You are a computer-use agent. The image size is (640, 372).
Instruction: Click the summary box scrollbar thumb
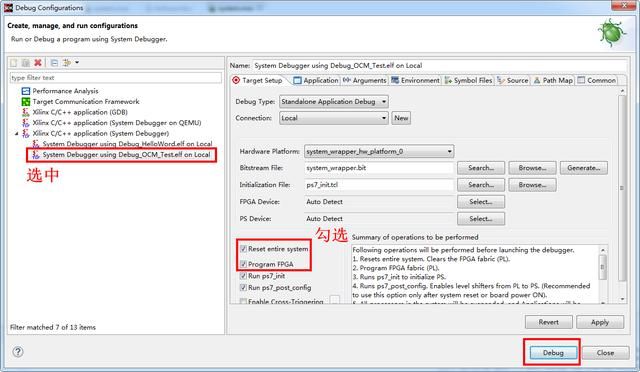coord(602,267)
